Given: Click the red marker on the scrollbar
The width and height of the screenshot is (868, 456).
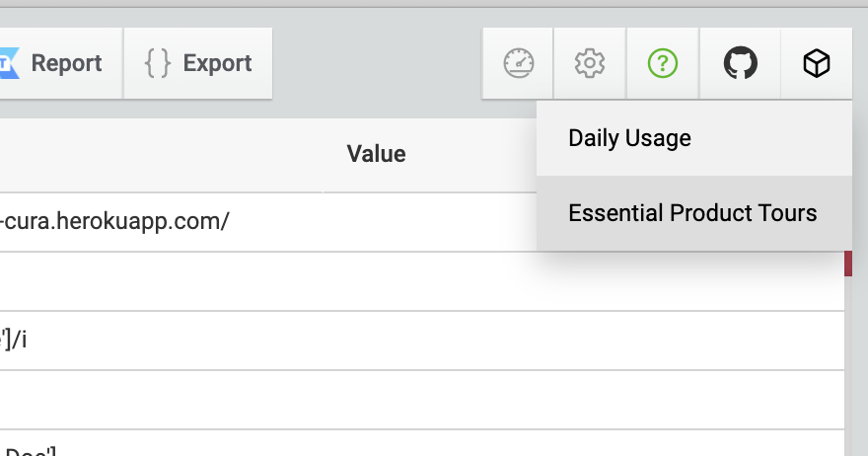Looking at the screenshot, I should (848, 264).
